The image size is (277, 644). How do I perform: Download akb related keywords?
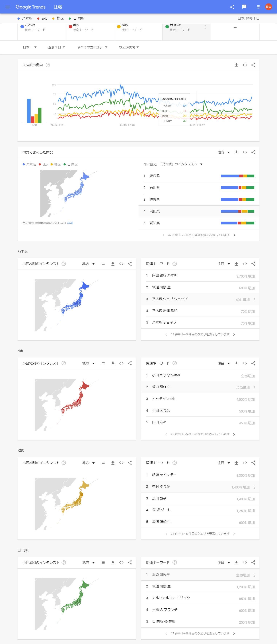pos(236,363)
